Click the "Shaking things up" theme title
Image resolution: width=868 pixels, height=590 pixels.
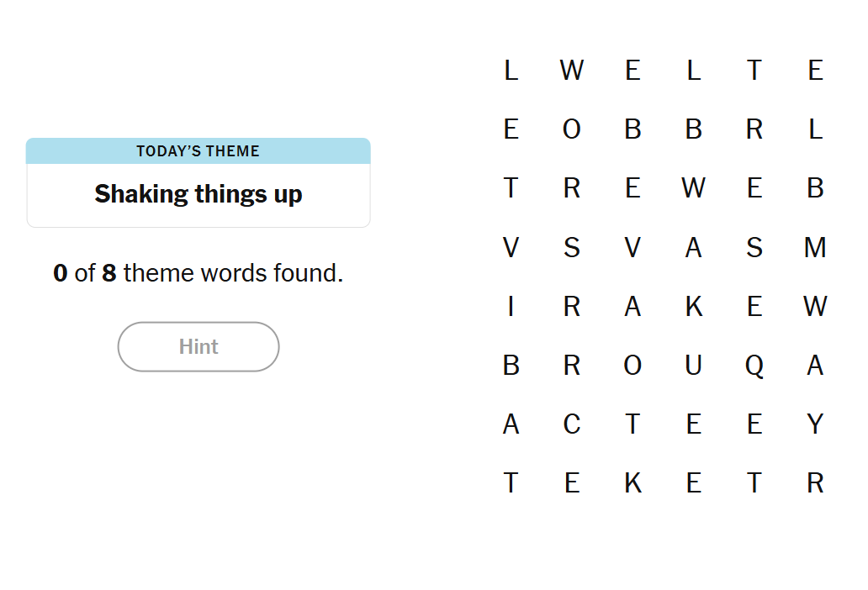(198, 194)
